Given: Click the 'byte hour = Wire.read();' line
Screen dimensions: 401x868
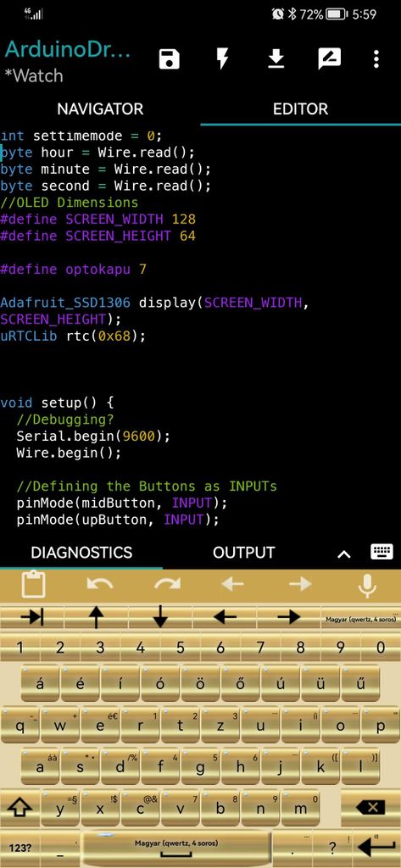Looking at the screenshot, I should pyautogui.click(x=98, y=153).
